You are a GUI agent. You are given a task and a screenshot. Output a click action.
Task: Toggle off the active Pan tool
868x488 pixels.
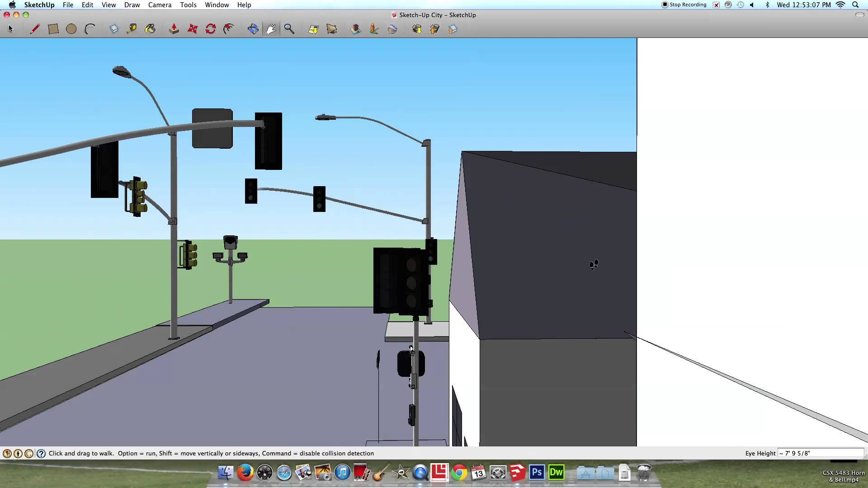tap(270, 28)
